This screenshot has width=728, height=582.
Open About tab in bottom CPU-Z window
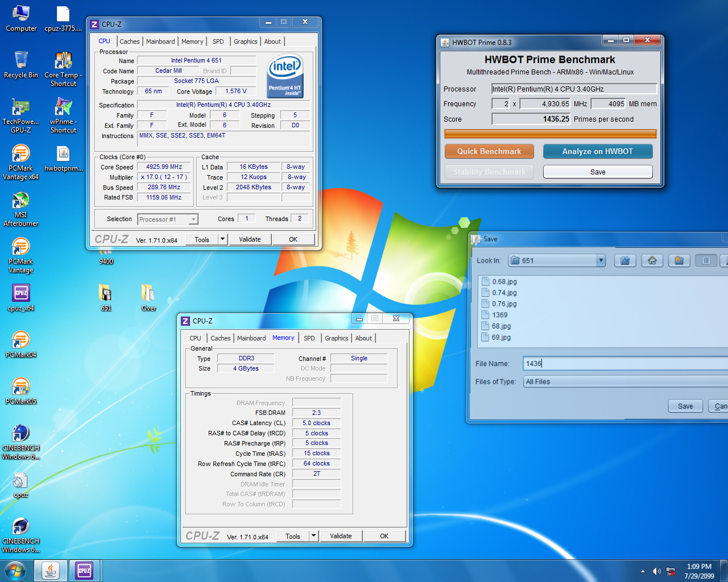click(x=363, y=338)
